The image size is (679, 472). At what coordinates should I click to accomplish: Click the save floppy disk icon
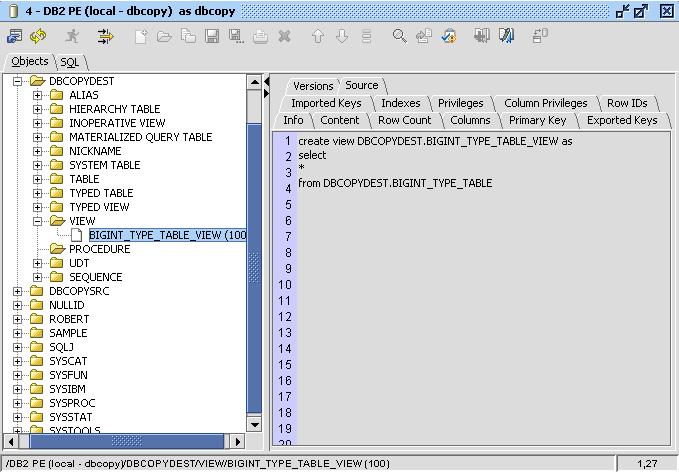(212, 36)
